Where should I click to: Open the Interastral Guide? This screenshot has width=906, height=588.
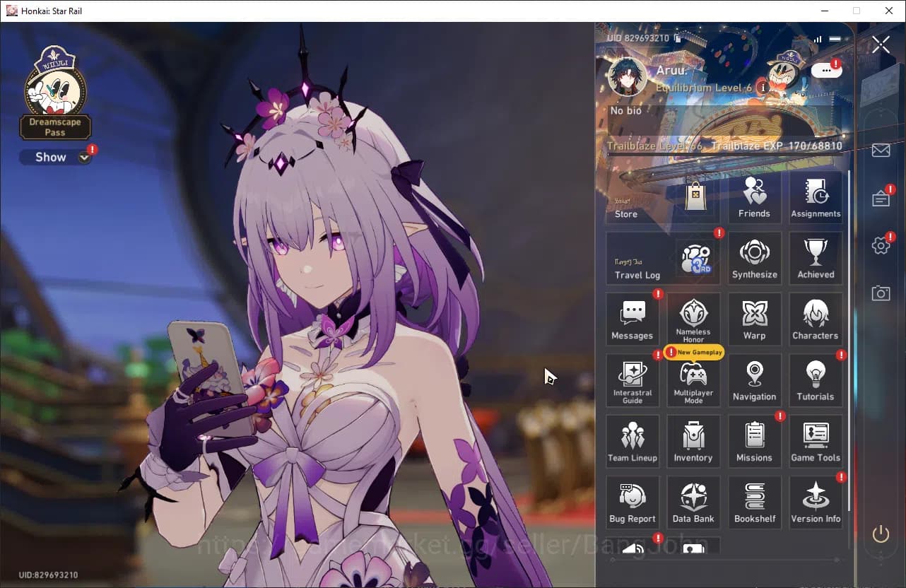click(x=633, y=380)
